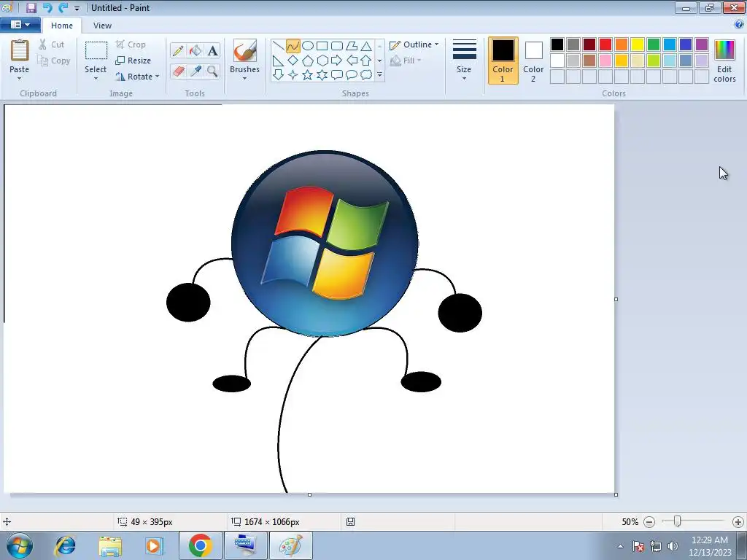Choose the Right arrow shape
This screenshot has height=560, width=747.
pyautogui.click(x=337, y=61)
